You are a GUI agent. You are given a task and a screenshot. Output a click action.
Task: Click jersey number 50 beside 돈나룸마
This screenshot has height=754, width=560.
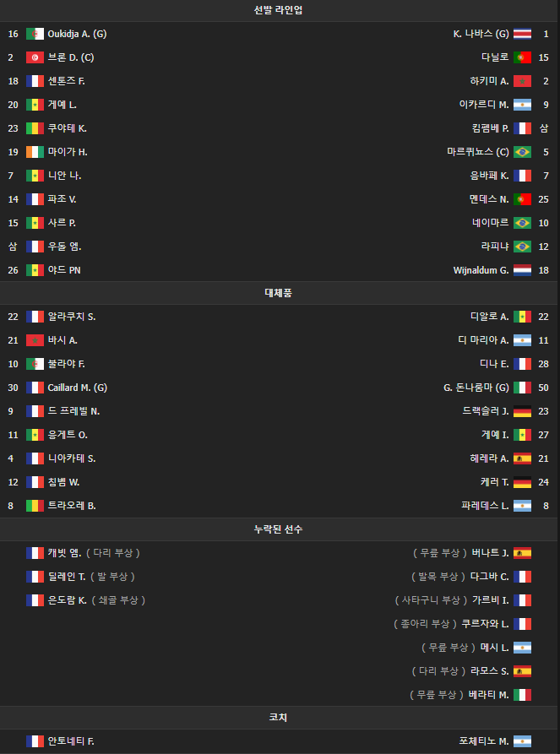[x=543, y=388]
